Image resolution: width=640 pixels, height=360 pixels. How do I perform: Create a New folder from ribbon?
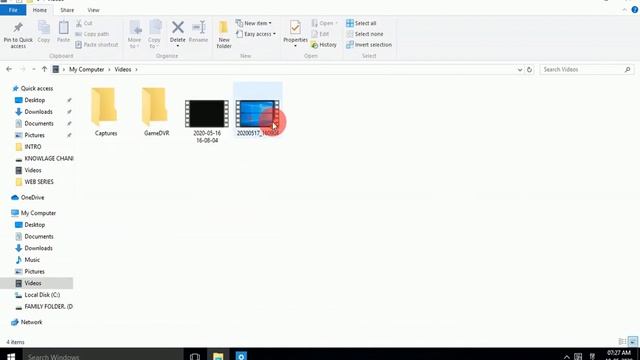point(224,34)
